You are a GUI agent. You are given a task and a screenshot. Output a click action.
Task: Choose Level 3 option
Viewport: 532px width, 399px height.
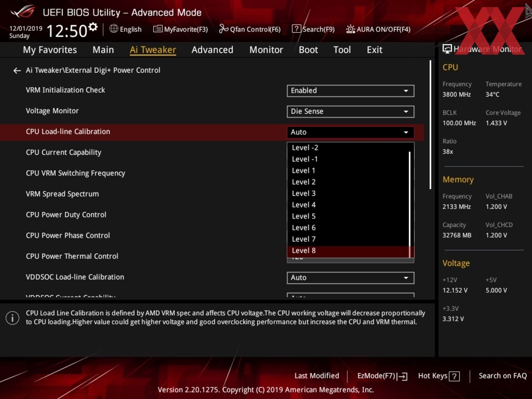point(348,193)
